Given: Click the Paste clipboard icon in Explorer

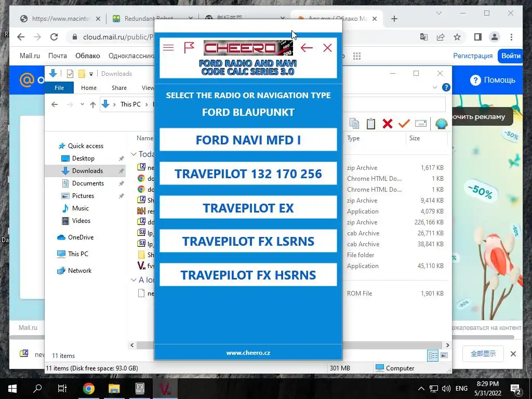Looking at the screenshot, I should pyautogui.click(x=371, y=124).
